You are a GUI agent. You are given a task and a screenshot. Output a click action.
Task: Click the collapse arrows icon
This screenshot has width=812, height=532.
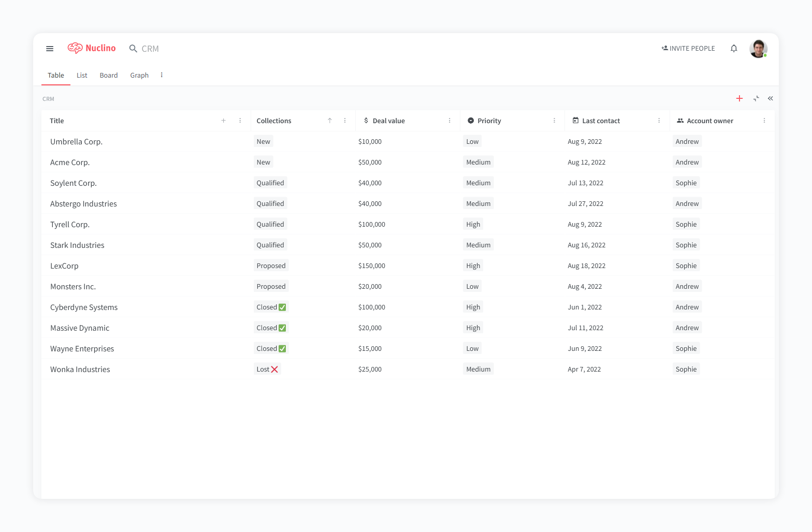coord(756,98)
